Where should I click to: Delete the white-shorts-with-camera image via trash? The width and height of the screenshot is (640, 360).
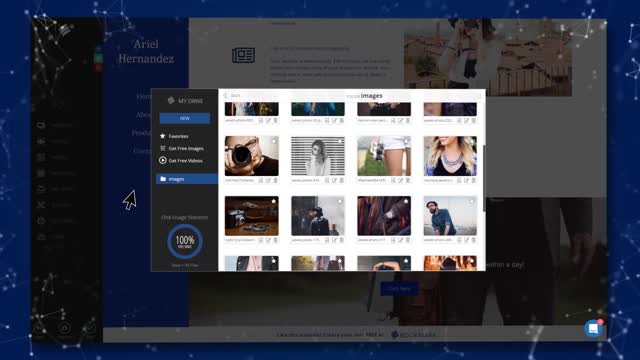[x=408, y=180]
